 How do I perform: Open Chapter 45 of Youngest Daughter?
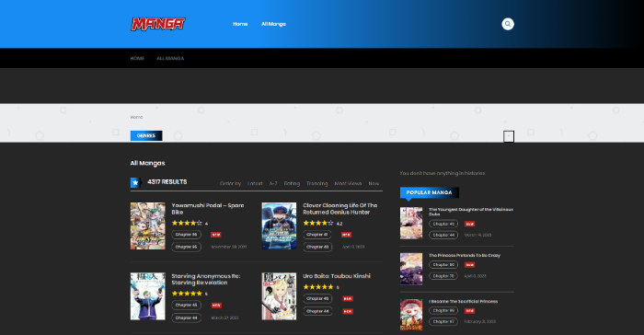point(443,224)
